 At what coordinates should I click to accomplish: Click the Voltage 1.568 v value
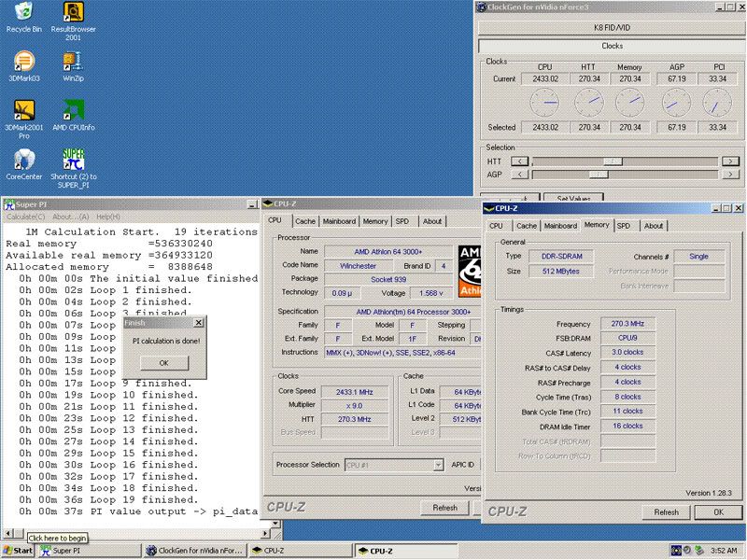point(431,293)
